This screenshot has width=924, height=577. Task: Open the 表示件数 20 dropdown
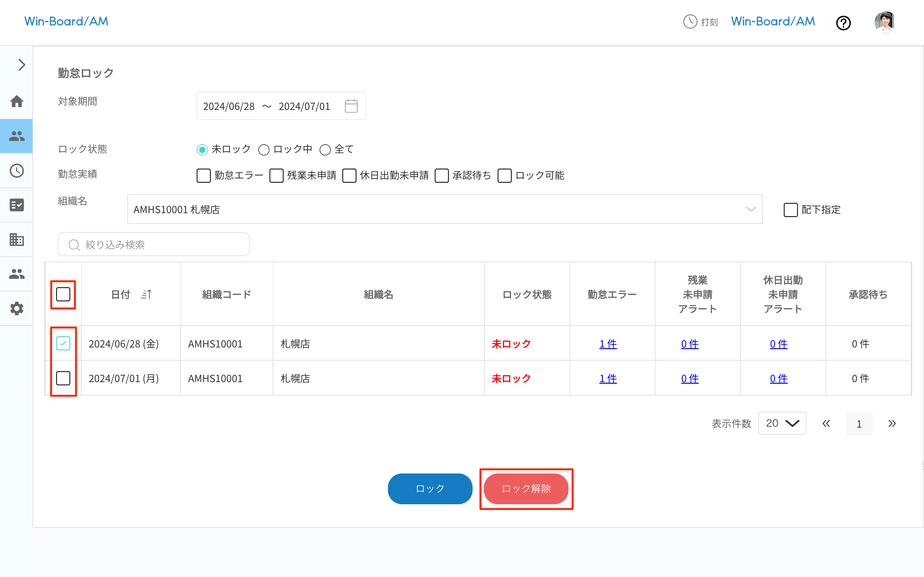click(x=782, y=423)
